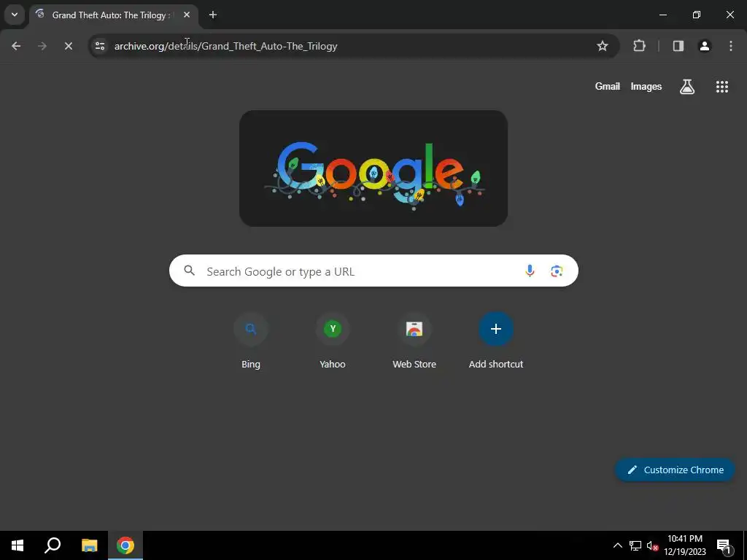This screenshot has height=560, width=747.
Task: Stop loading the page
Action: 69,46
